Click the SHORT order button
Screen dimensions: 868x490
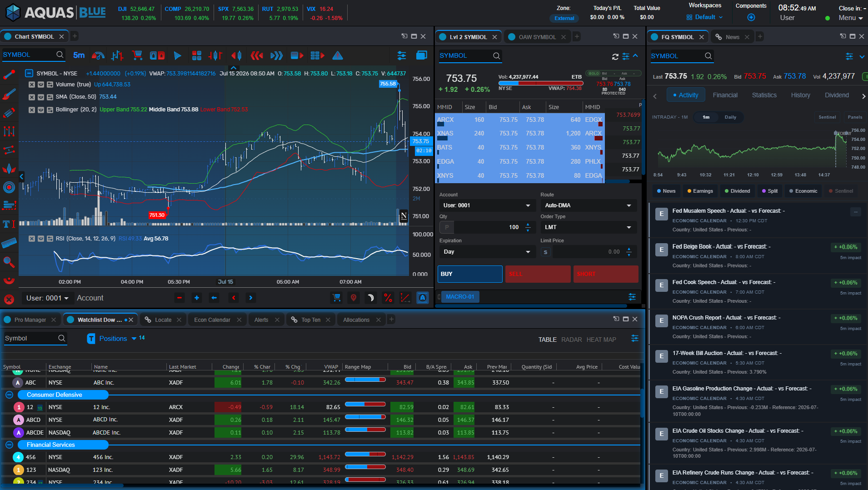pos(606,274)
